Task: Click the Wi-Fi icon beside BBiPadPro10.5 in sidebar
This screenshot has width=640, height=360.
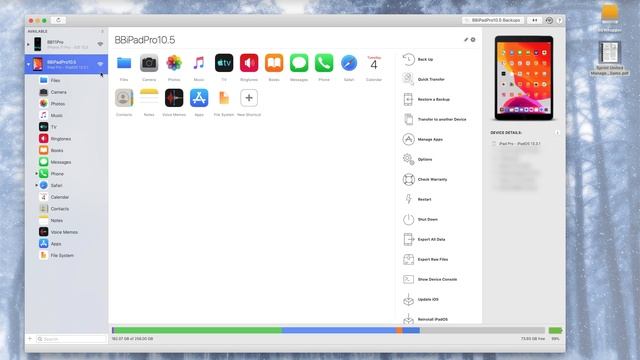Action: pyautogui.click(x=100, y=64)
